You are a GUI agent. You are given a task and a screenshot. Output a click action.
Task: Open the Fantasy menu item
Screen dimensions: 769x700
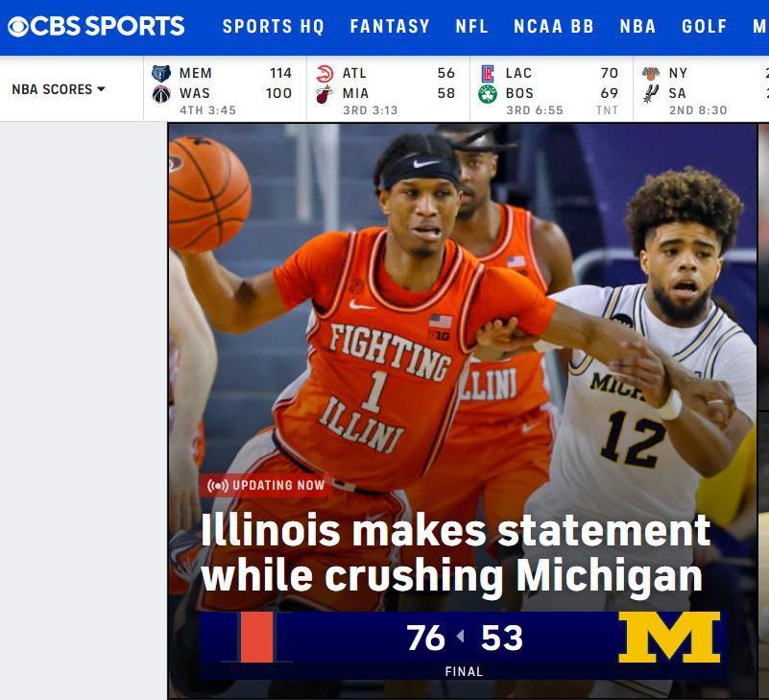(x=390, y=27)
